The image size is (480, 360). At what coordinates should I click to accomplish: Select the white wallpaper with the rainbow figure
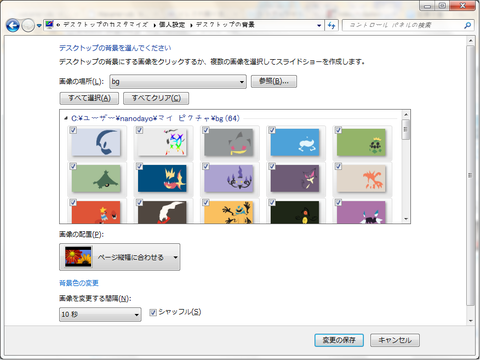(x=162, y=143)
